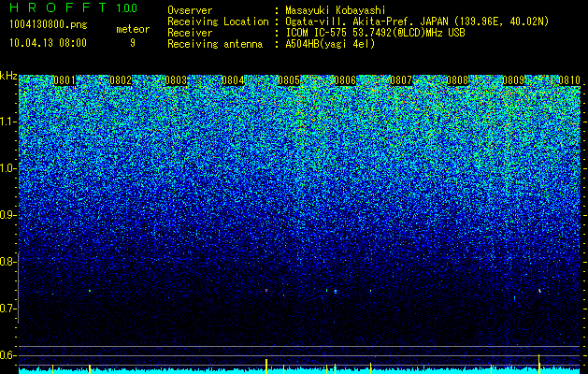The height and width of the screenshot is (374, 588).
Task: Click the kHz axis unit label
Action: [x=8, y=76]
